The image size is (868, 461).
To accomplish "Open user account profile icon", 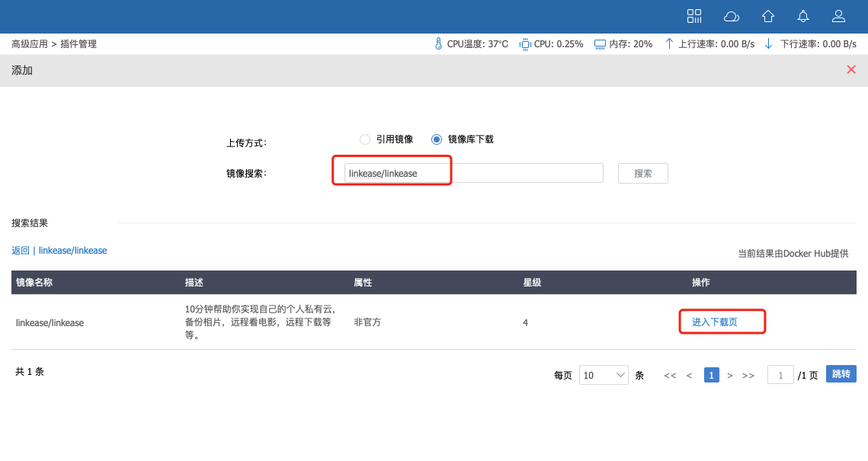I will pyautogui.click(x=838, y=16).
